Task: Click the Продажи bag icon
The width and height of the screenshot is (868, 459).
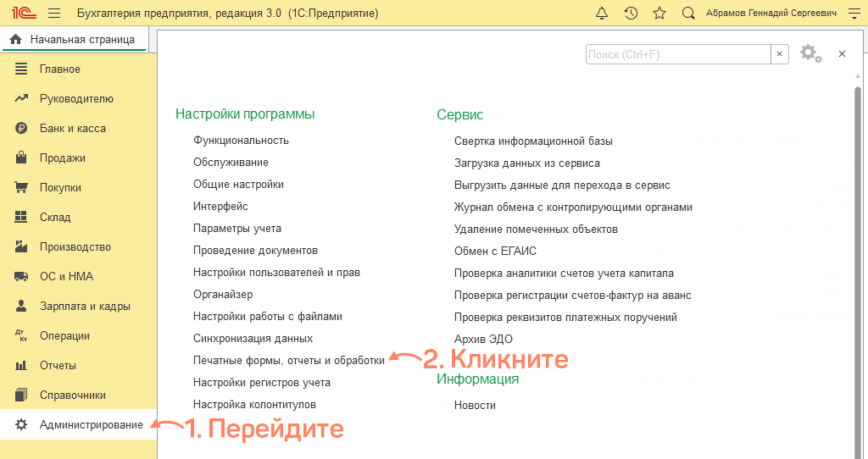Action: coord(21,158)
